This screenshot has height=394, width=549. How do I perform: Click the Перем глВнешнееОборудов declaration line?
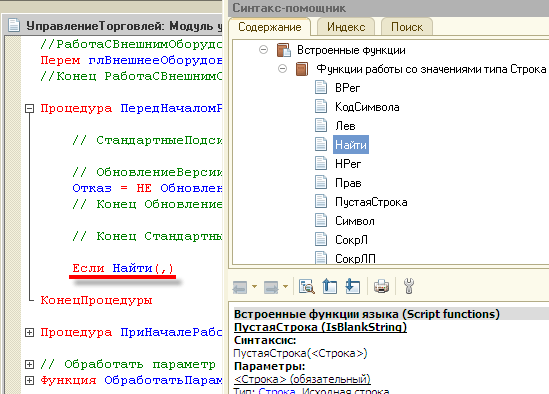click(x=131, y=60)
